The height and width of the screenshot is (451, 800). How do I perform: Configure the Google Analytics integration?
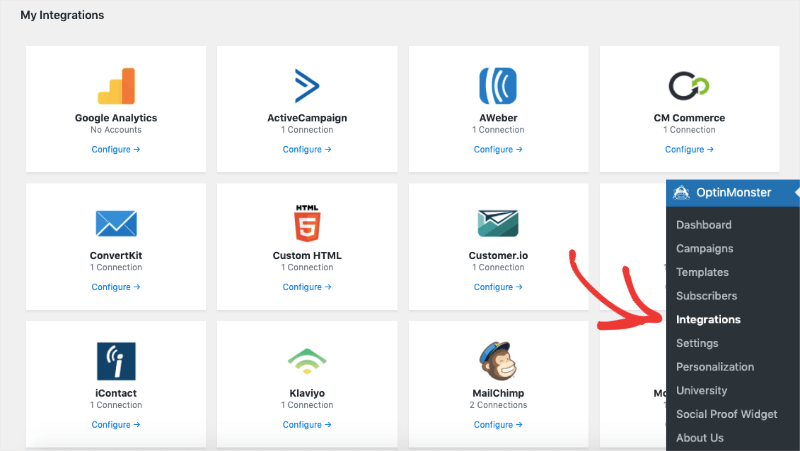116,149
